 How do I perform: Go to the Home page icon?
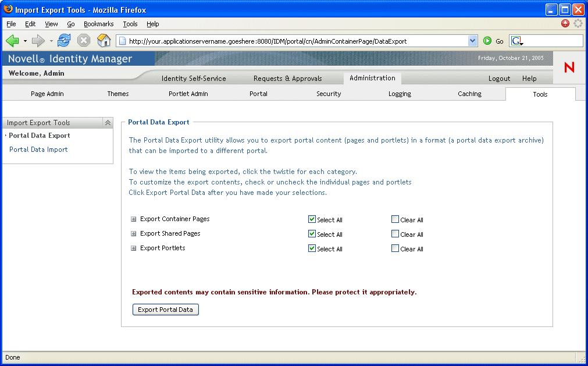104,41
